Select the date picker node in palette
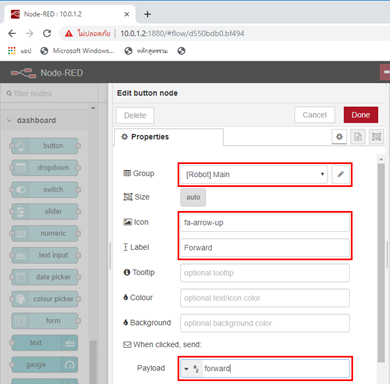Viewport: 390px width, 384px height. coord(45,277)
